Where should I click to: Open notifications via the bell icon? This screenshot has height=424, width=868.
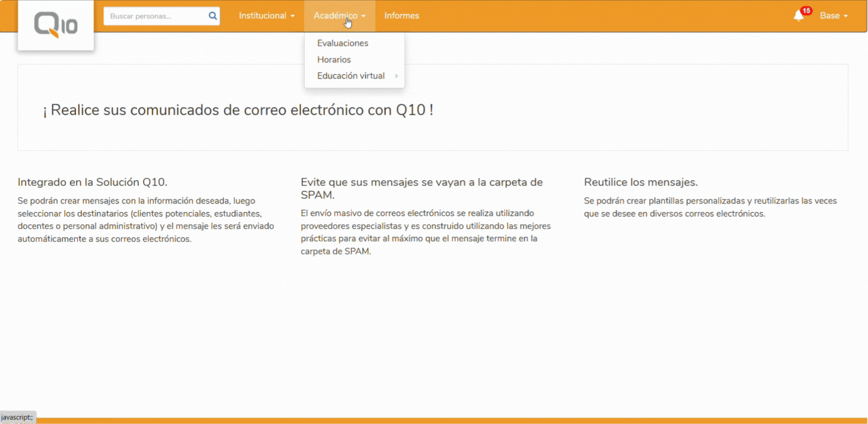point(799,16)
